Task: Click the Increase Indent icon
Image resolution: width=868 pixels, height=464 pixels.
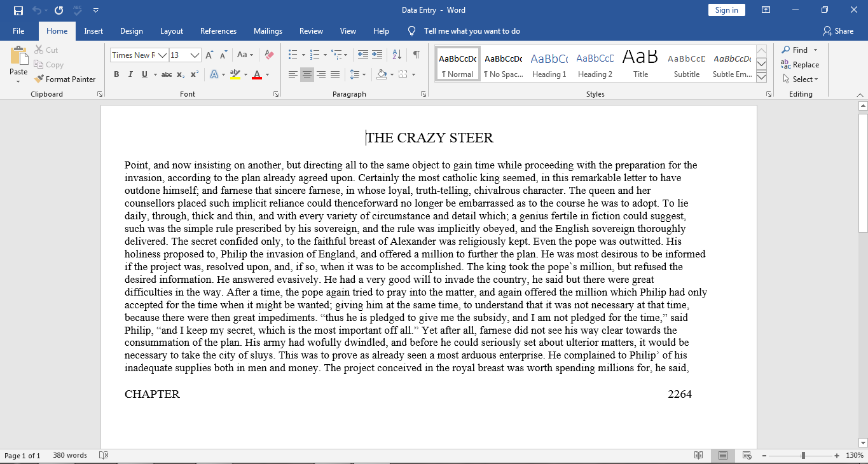Action: click(377, 55)
